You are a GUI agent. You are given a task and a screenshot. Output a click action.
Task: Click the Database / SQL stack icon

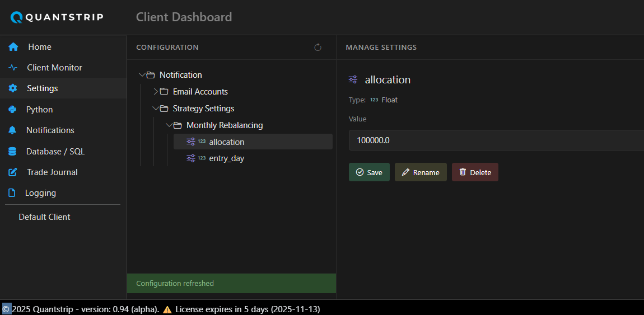(x=12, y=152)
